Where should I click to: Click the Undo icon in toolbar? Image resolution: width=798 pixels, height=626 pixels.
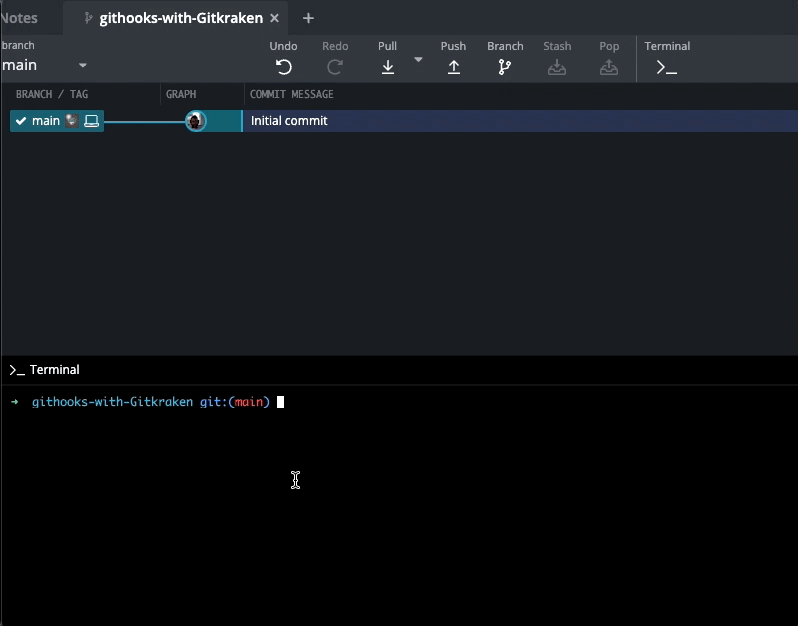tap(284, 67)
